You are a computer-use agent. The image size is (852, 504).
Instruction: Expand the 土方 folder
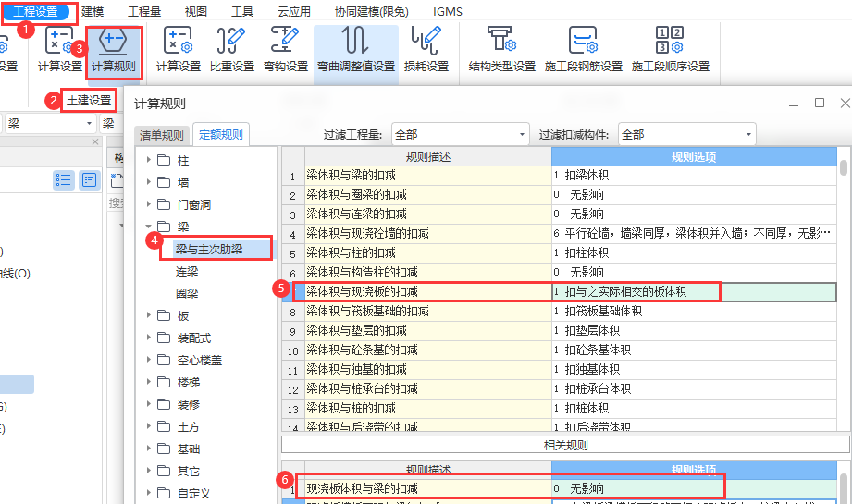tap(148, 426)
